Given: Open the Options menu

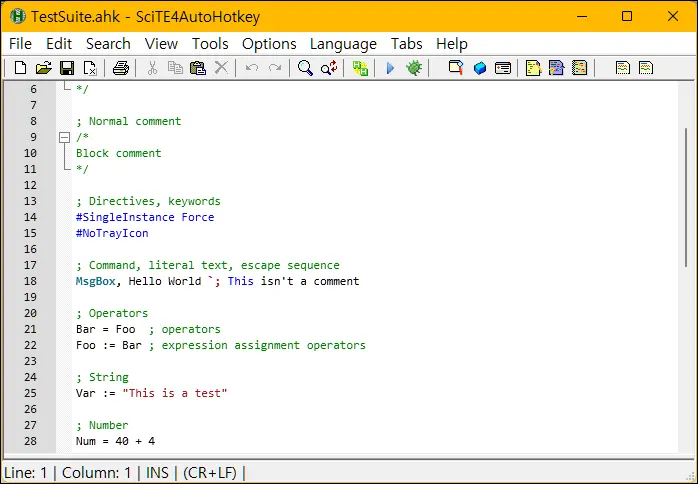Looking at the screenshot, I should pyautogui.click(x=269, y=44).
